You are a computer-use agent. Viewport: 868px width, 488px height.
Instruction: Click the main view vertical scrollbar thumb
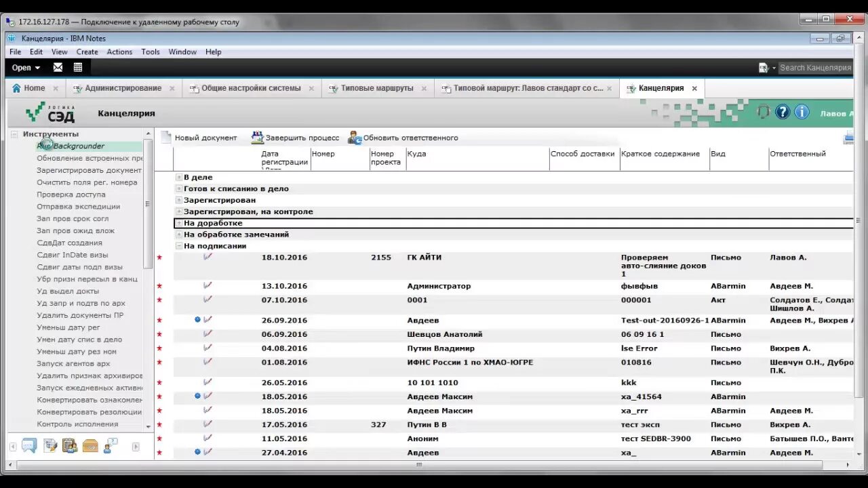(x=859, y=220)
